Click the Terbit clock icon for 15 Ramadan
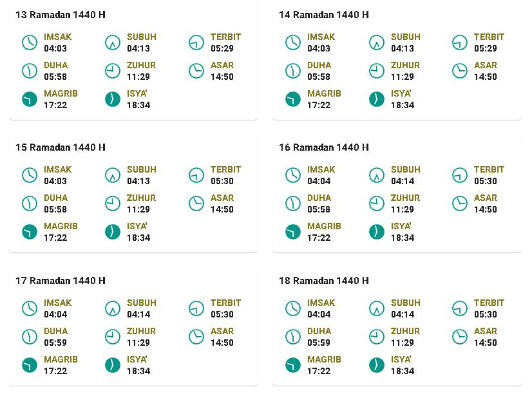Screen dimensions: 532x396 pos(196,175)
